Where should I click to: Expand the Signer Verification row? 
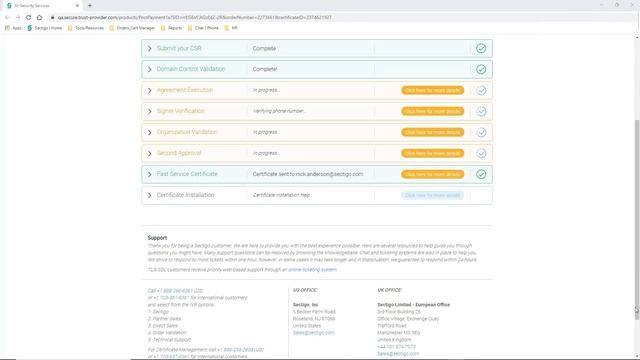(x=149, y=111)
